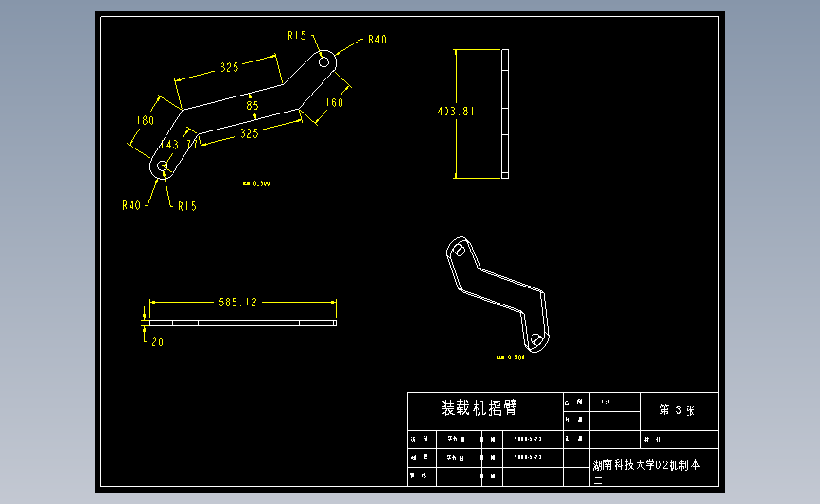Viewport: 820px width, 504px height.
Task: Click the 160 dimension label
Action: pyautogui.click(x=335, y=103)
